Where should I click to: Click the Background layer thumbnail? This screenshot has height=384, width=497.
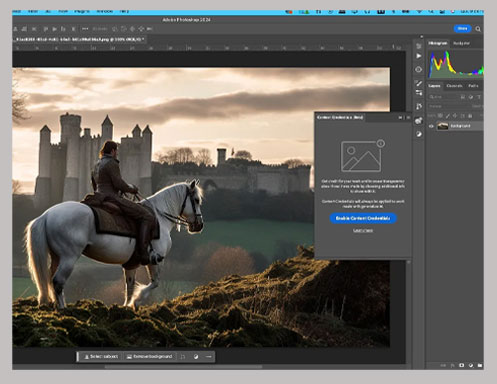point(443,126)
